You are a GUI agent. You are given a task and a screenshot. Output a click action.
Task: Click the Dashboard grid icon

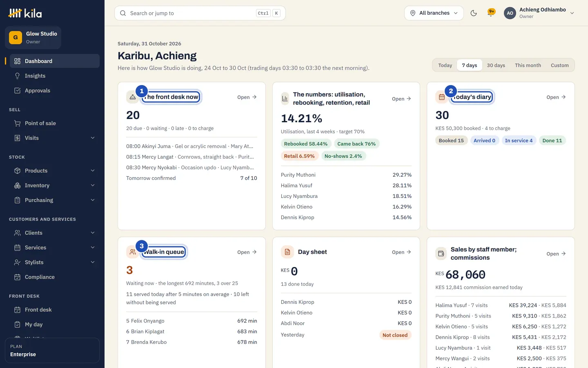click(17, 61)
